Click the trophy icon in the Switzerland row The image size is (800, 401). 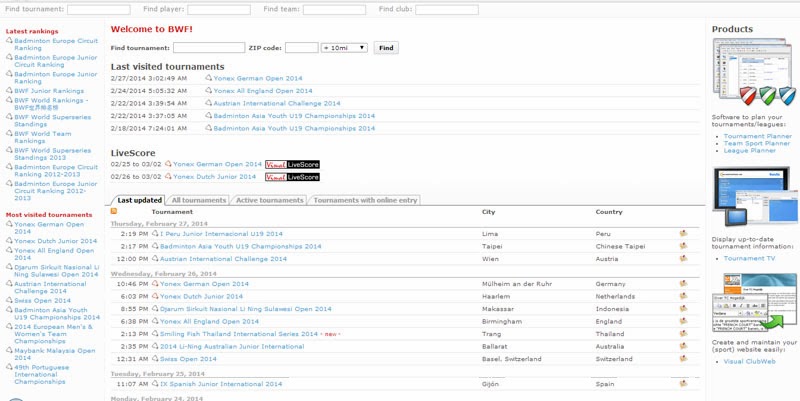click(683, 359)
